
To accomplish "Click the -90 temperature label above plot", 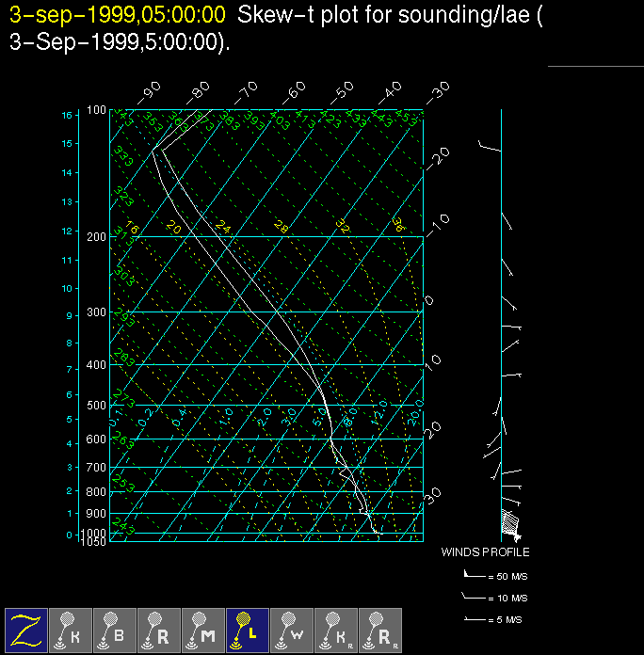I will click(149, 92).
